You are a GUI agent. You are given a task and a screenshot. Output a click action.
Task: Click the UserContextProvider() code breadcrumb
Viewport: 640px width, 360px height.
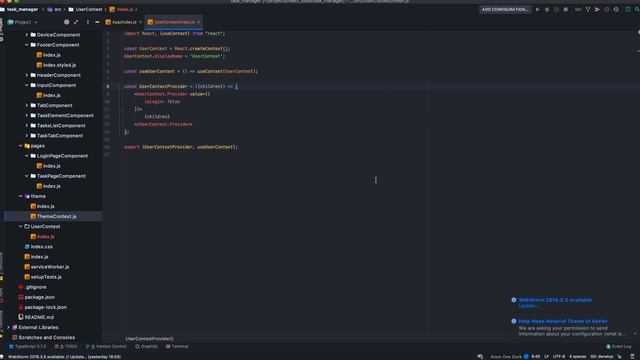[149, 339]
